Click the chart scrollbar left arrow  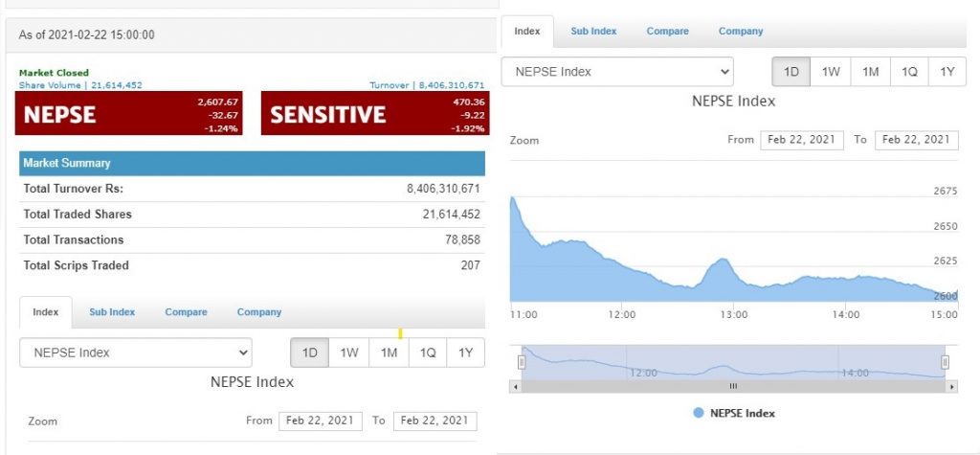click(x=515, y=387)
